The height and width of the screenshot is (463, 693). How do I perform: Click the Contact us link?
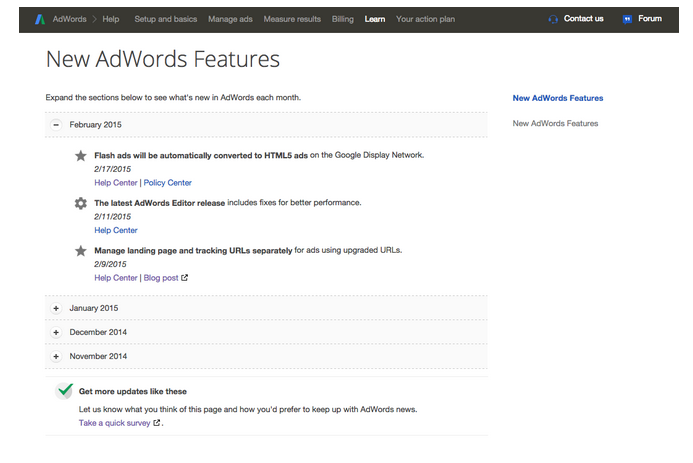coord(583,19)
